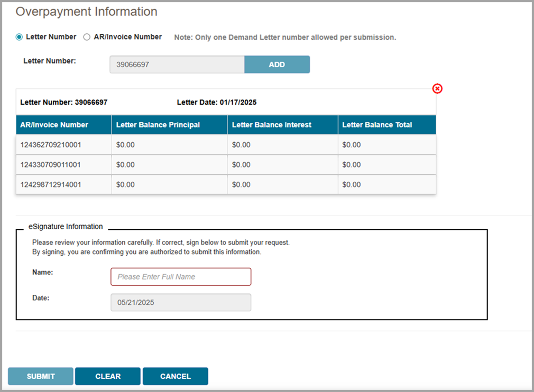Click the Name field to enter full name

[x=181, y=276]
